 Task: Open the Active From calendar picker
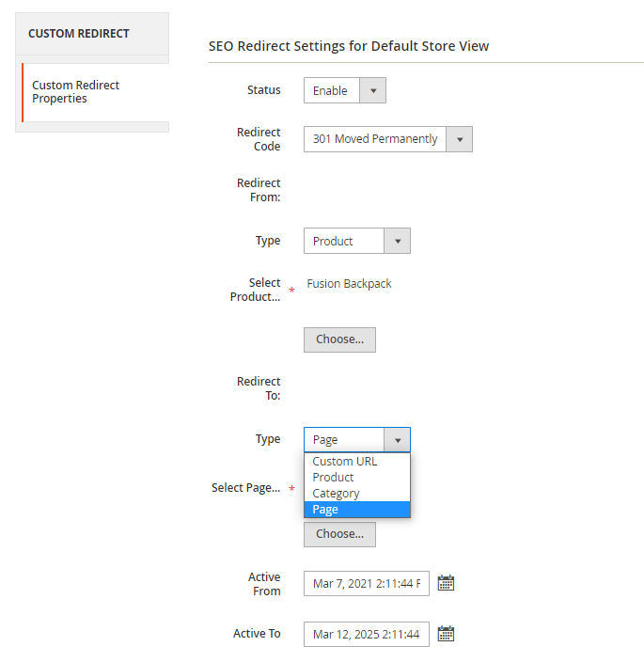click(446, 584)
